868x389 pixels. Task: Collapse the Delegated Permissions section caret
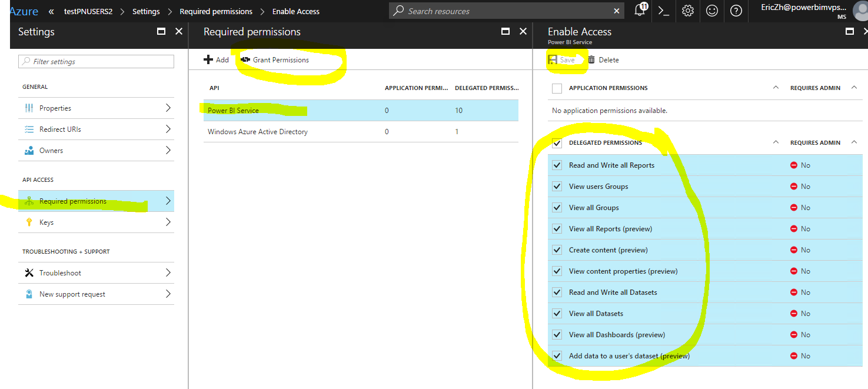(776, 142)
